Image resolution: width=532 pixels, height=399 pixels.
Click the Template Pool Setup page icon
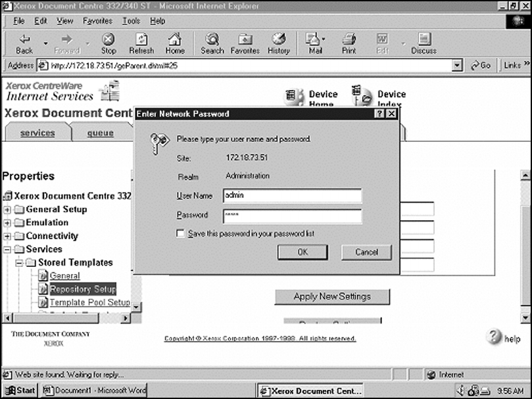point(43,302)
